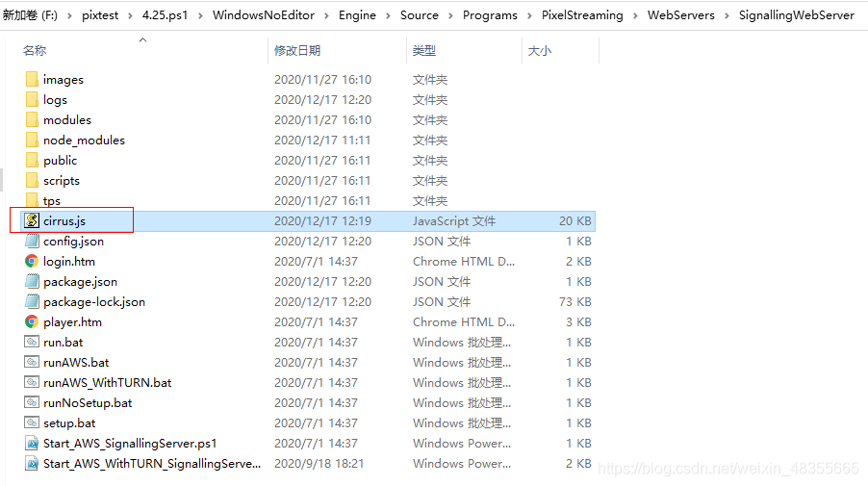
Task: Expand the chevron after 新加卷 (F:)
Action: pyautogui.click(x=69, y=15)
